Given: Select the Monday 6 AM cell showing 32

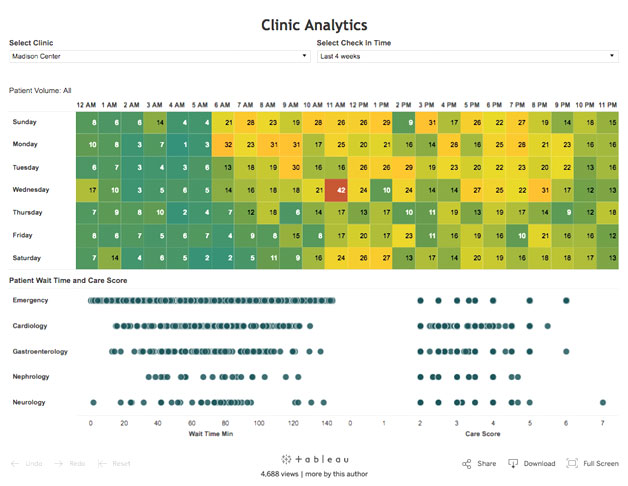Looking at the screenshot, I should (223, 145).
